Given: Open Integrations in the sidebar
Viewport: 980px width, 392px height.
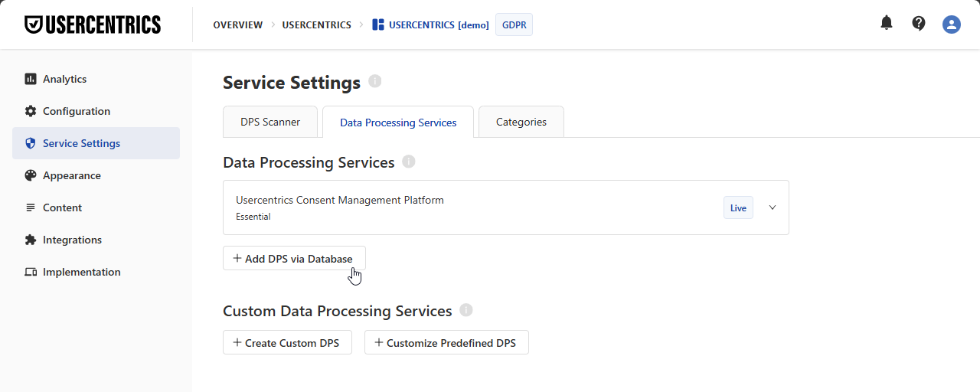Looking at the screenshot, I should coord(96,240).
